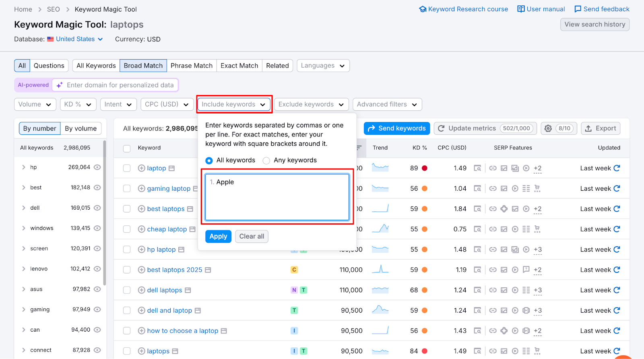Viewport: 644px width, 359px height.
Task: Switch to the Questions tab
Action: click(x=49, y=66)
